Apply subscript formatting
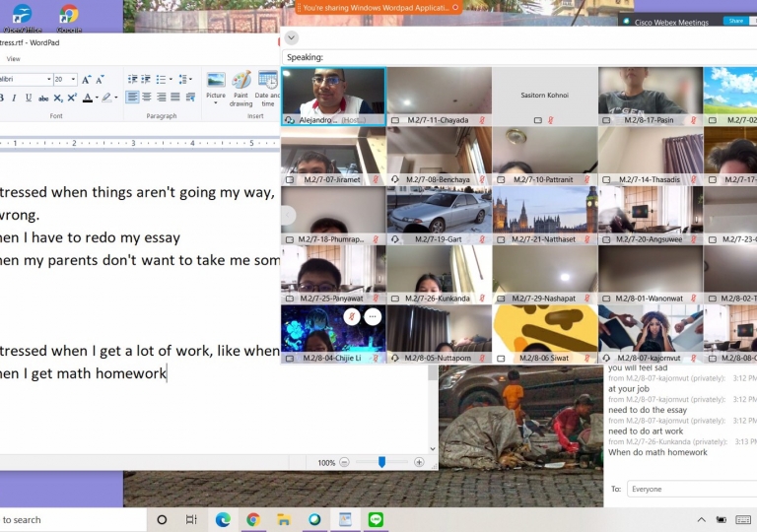Viewport: 757px width, 532px height. (58, 98)
